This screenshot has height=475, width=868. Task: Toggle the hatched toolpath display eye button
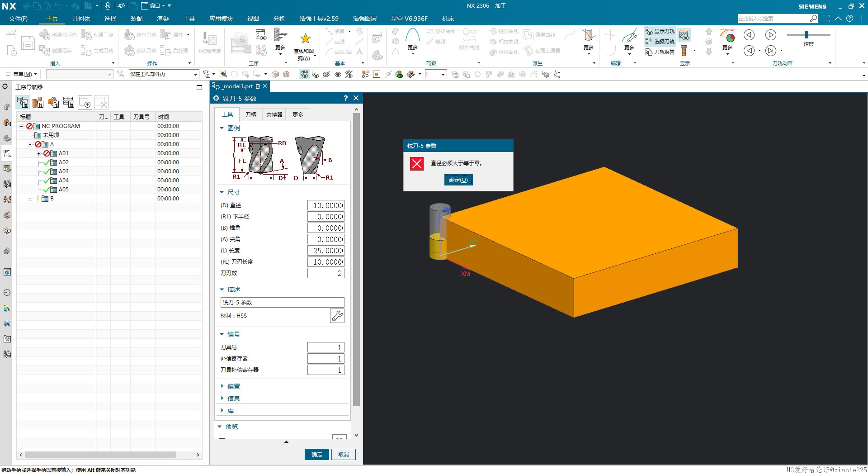(x=684, y=35)
